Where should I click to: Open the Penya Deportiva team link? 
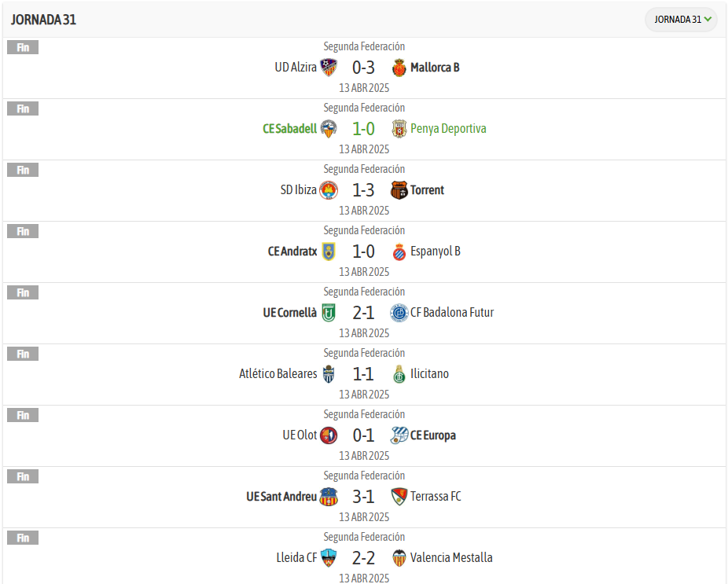point(448,129)
